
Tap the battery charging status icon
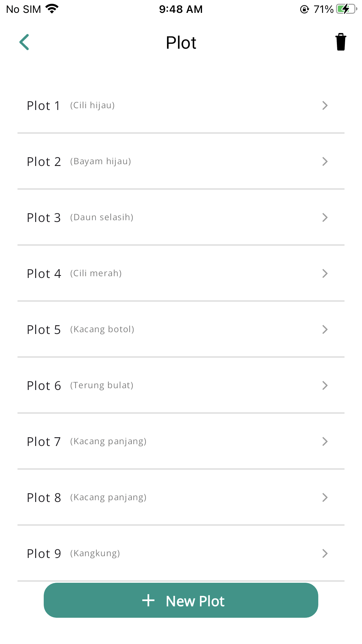(347, 9)
